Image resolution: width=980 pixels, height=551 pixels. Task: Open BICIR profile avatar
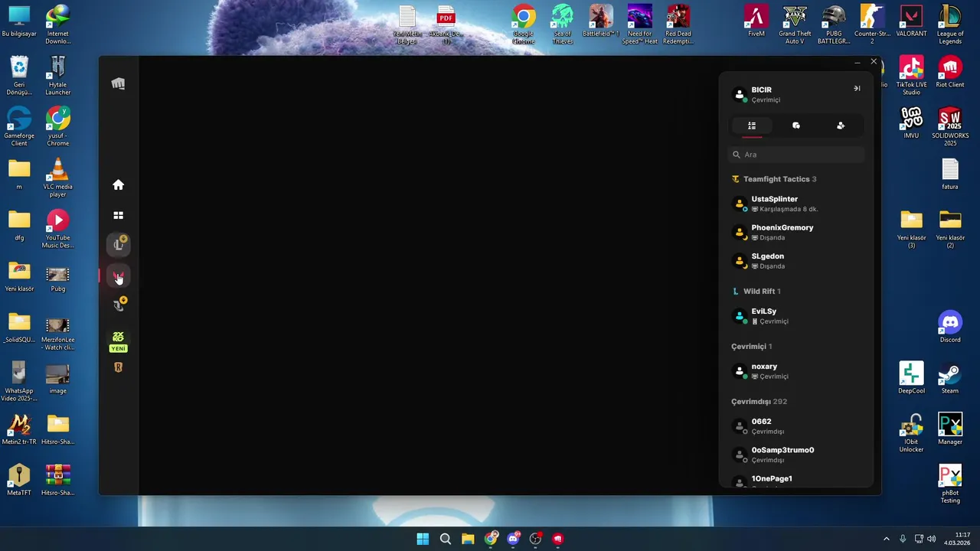tap(740, 95)
